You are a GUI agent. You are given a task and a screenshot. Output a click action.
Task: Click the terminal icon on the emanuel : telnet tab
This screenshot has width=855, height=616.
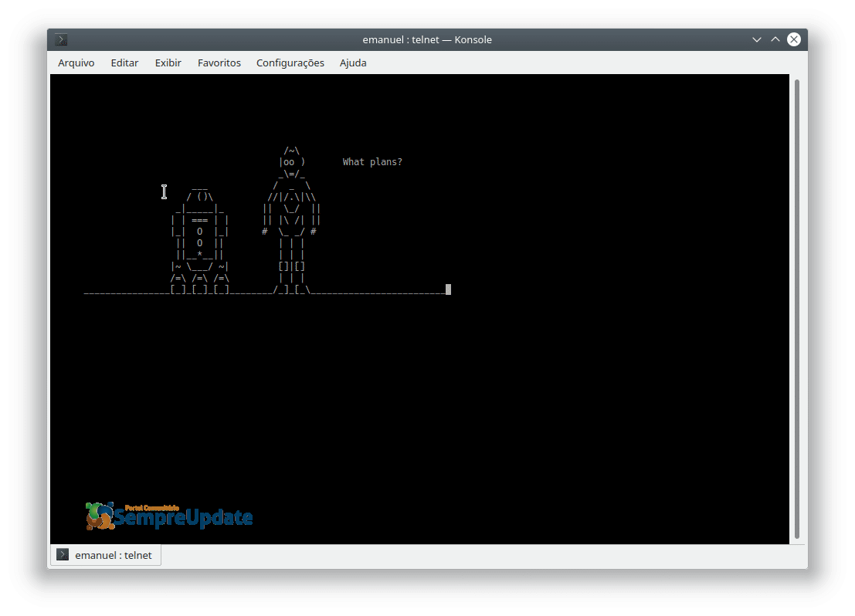point(63,554)
